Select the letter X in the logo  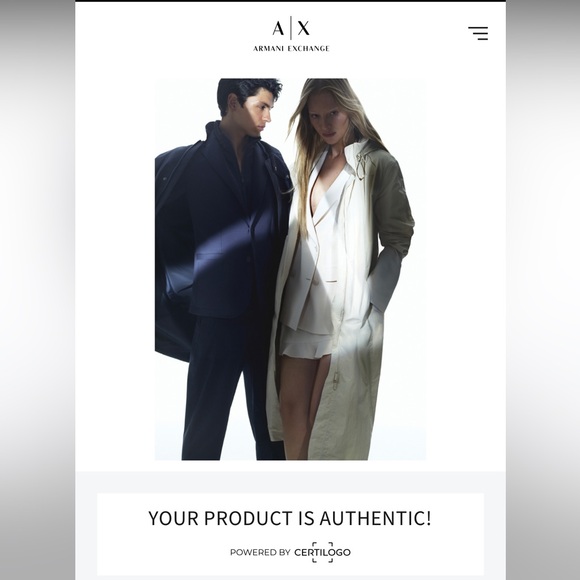click(x=304, y=28)
